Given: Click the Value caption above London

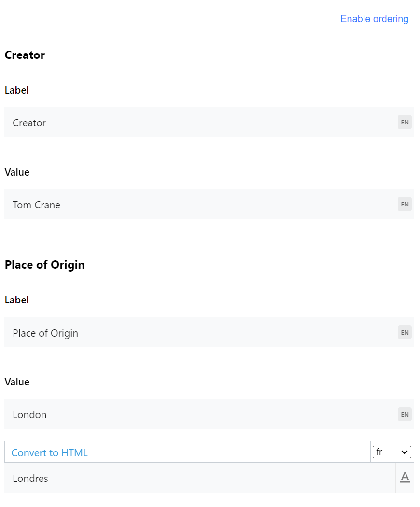Looking at the screenshot, I should (x=17, y=382).
